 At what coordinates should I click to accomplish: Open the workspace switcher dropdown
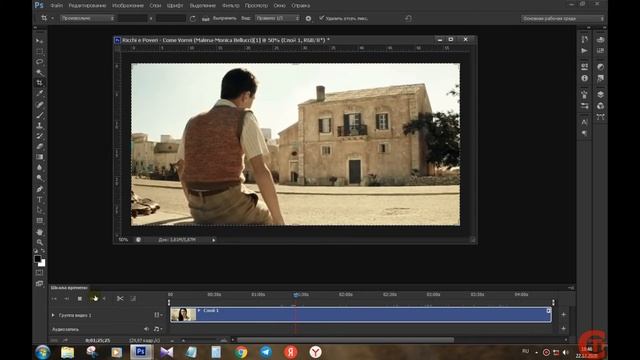(562, 18)
